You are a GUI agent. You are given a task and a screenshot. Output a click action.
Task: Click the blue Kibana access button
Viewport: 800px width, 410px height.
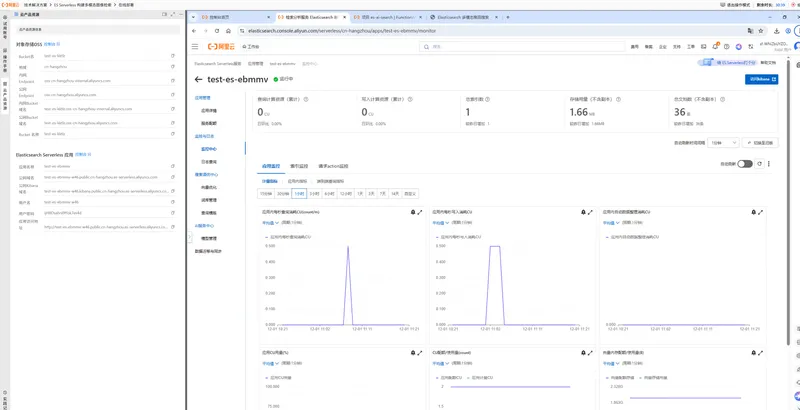761,80
